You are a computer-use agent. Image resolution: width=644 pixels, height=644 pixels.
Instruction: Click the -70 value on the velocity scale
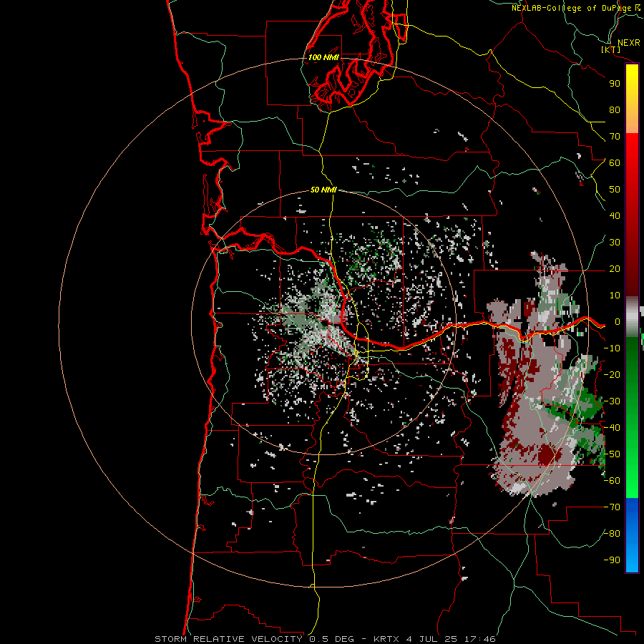(612, 507)
